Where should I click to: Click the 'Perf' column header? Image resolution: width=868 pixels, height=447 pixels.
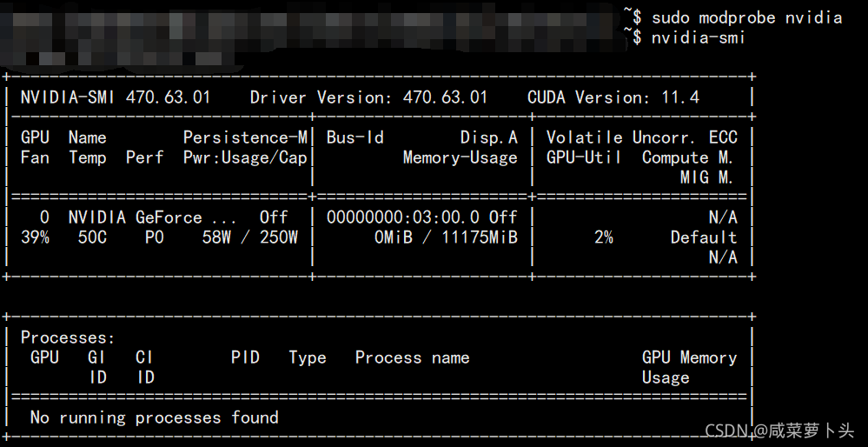(144, 157)
